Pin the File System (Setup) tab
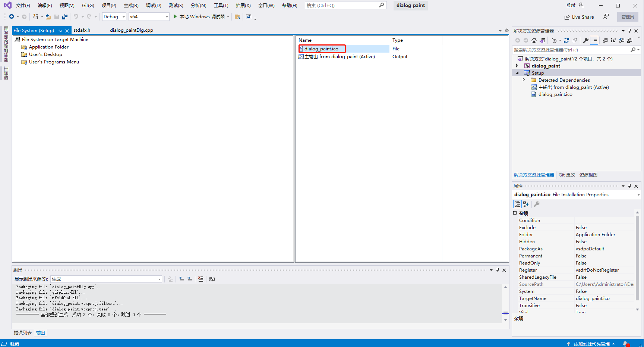 [x=60, y=31]
